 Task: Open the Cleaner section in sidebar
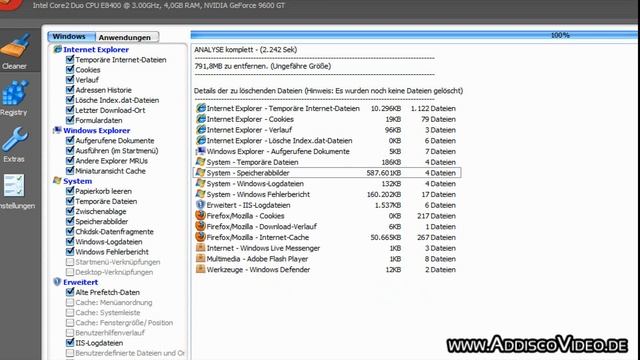(16, 51)
